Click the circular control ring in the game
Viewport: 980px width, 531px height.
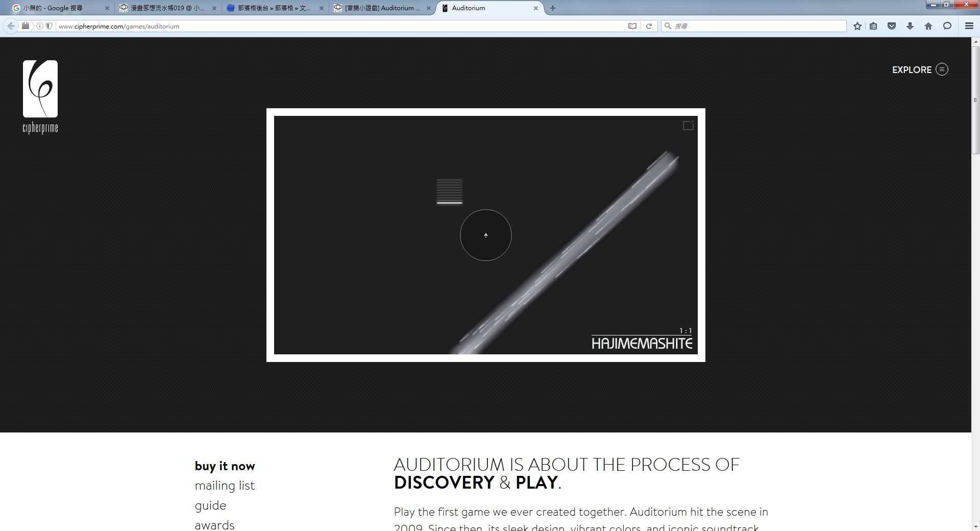486,235
